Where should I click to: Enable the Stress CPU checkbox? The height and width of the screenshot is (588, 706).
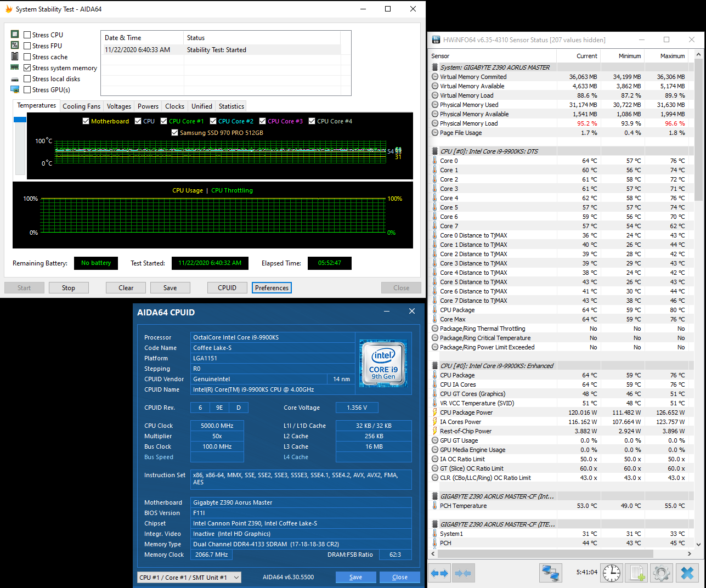click(x=27, y=35)
